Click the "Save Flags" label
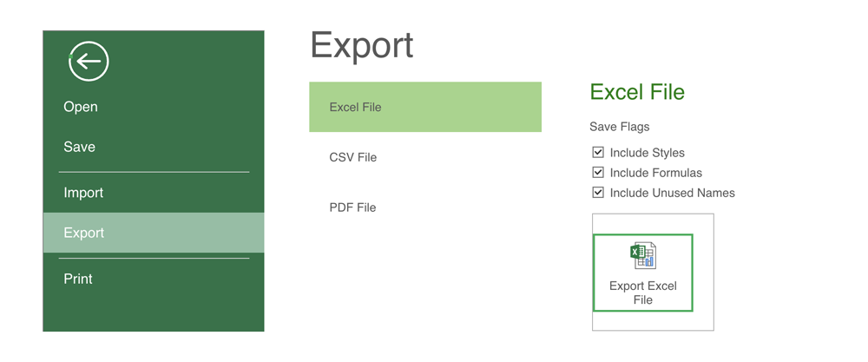868x362 pixels. coord(620,127)
